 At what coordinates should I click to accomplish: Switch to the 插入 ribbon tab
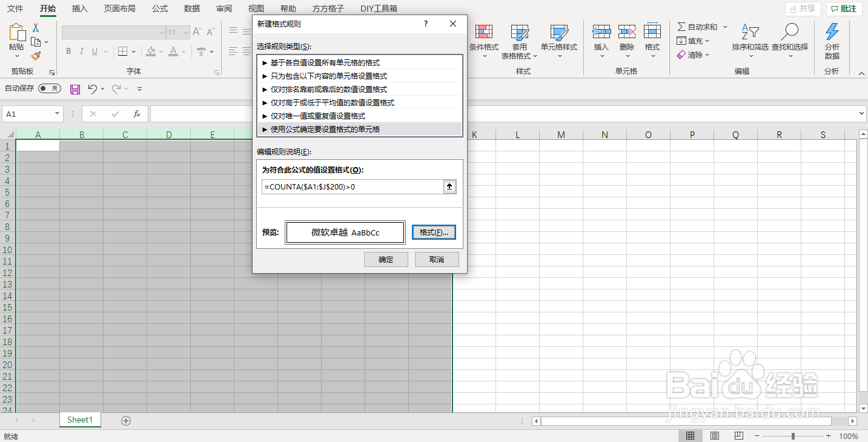pos(79,8)
